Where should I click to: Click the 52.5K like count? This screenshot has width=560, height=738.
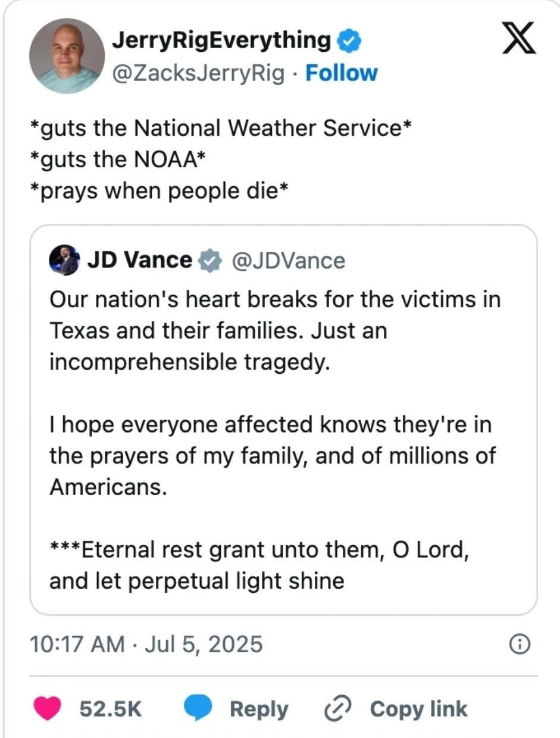click(x=110, y=709)
